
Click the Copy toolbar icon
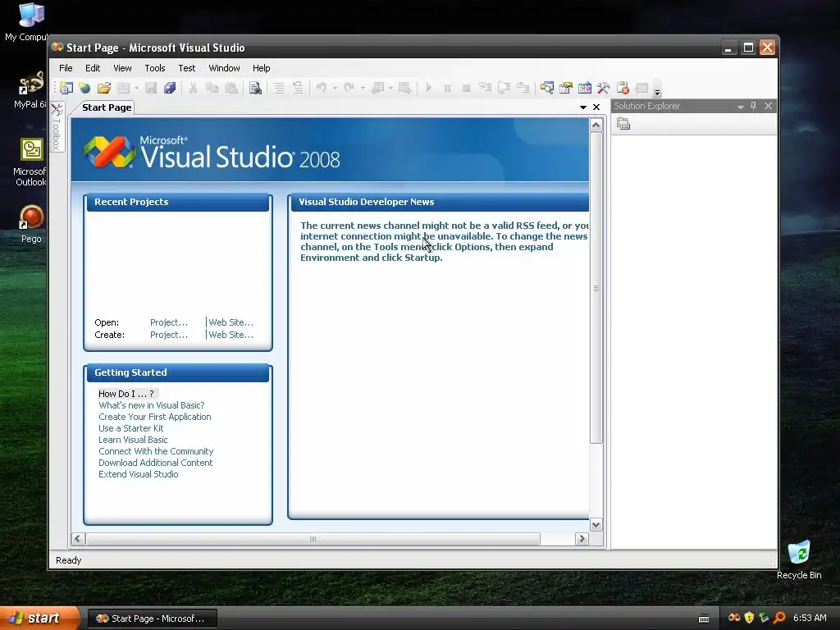pyautogui.click(x=212, y=88)
